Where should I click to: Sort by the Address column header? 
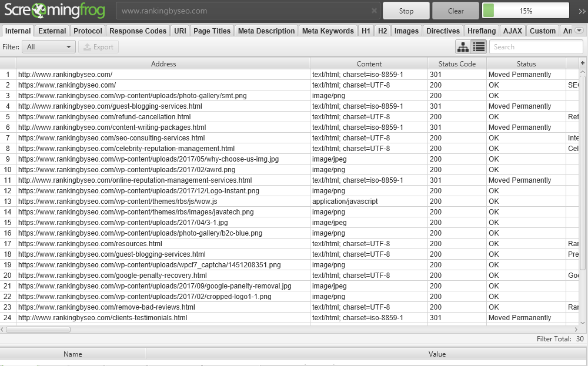[x=163, y=63]
